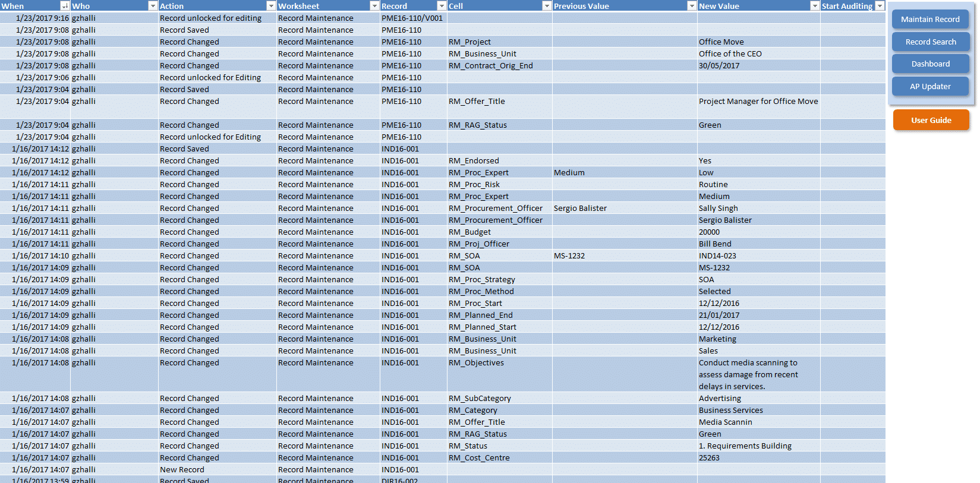980x483 pixels.
Task: Launch the AP Updater
Action: click(x=930, y=86)
